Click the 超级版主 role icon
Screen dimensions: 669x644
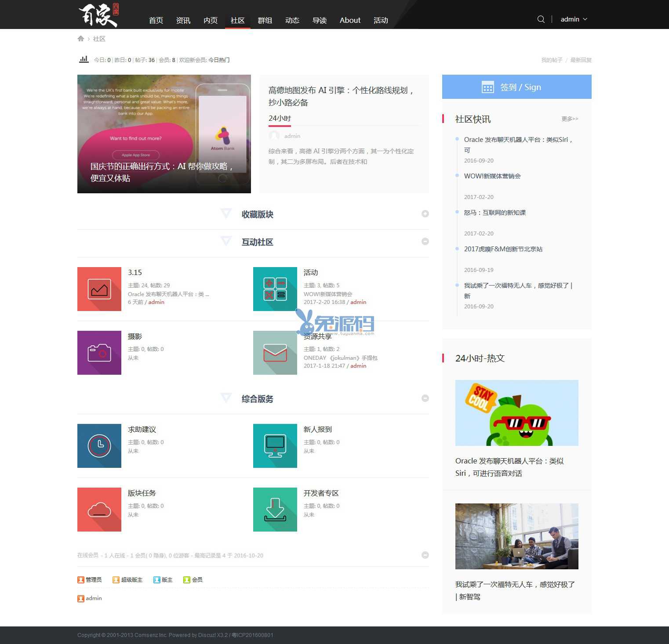[116, 580]
